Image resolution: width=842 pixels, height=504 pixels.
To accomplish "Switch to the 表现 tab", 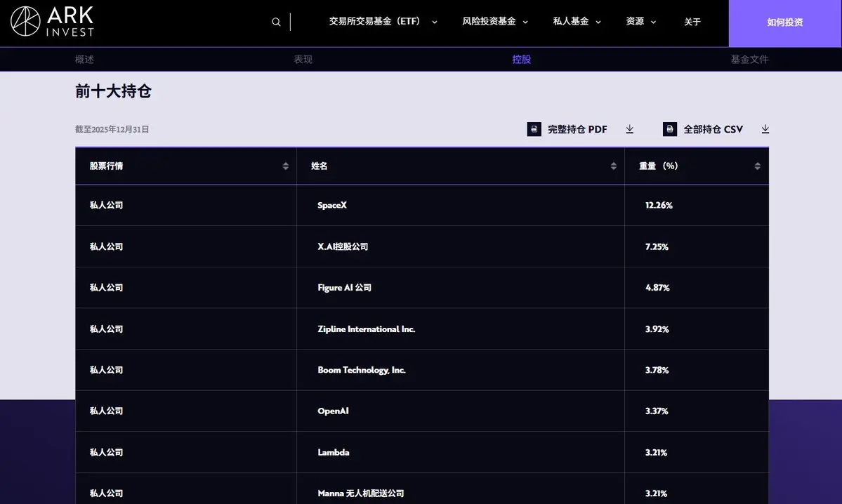I will (x=303, y=60).
